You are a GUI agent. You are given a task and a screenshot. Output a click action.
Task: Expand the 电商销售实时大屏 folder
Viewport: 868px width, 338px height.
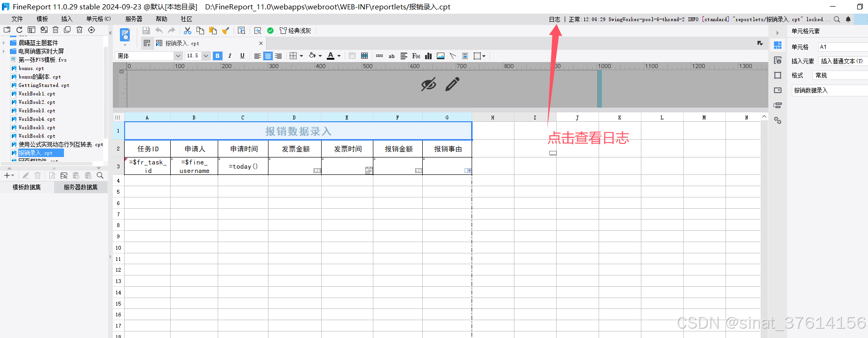[x=4, y=51]
